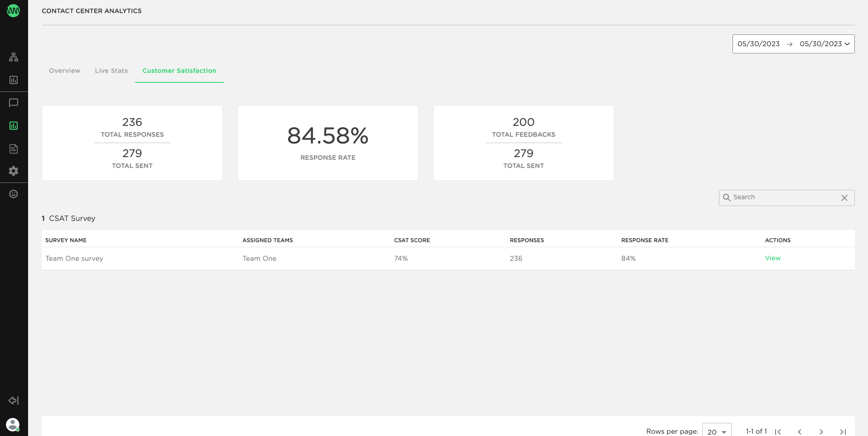
Task: Click the smiley face sidebar icon
Action: click(14, 194)
